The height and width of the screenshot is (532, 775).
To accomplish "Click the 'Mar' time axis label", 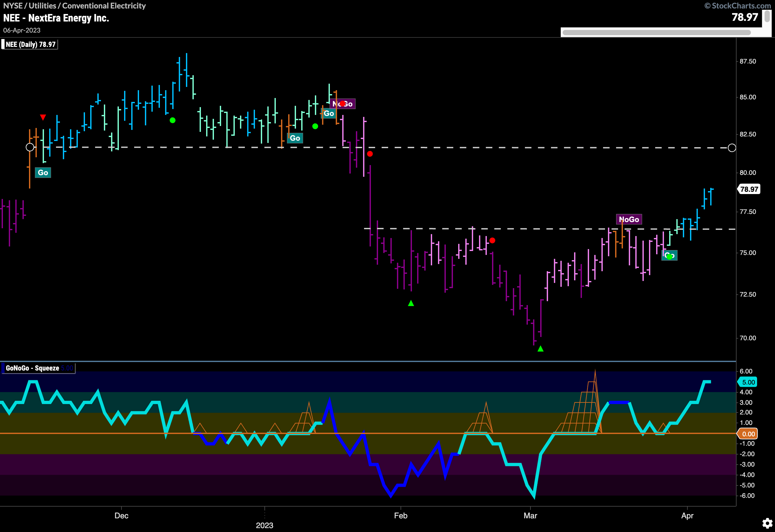I will pos(530,516).
